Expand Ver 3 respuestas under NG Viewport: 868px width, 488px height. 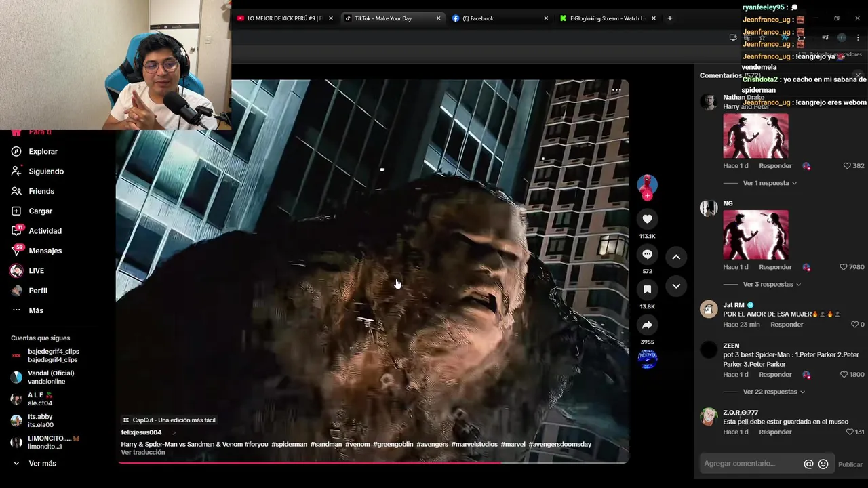click(772, 285)
